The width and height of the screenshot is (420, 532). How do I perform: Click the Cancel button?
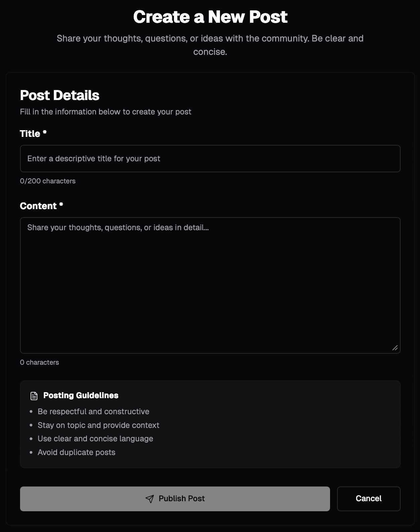pos(369,499)
